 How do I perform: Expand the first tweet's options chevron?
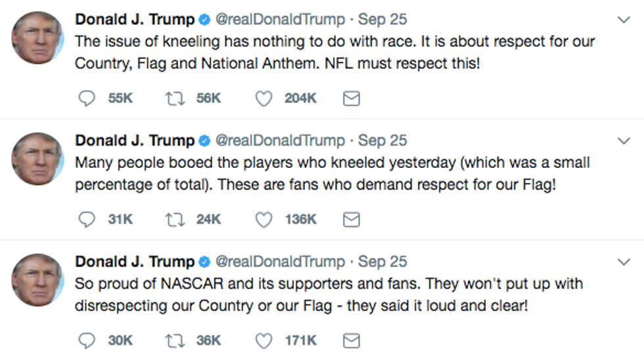tap(624, 20)
